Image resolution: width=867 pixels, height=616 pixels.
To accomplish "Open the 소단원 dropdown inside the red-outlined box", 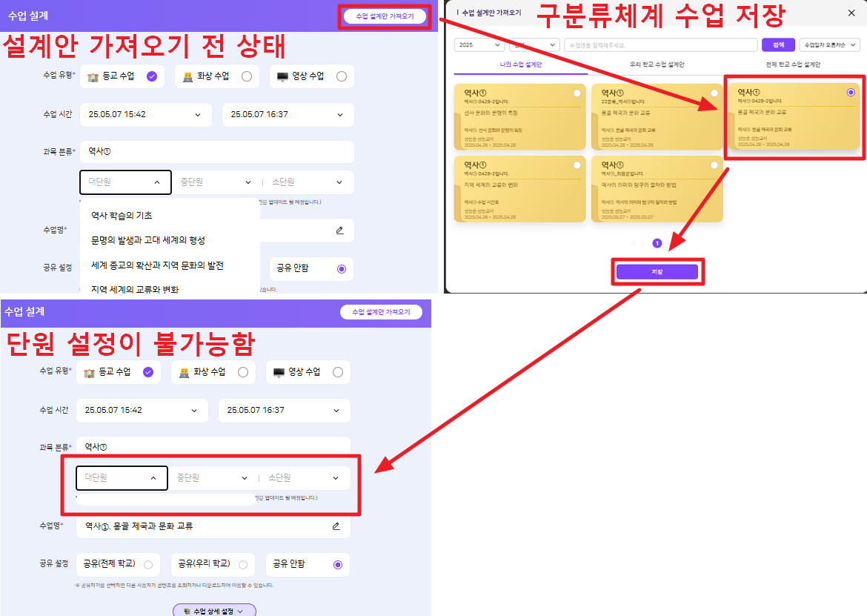I will click(304, 478).
